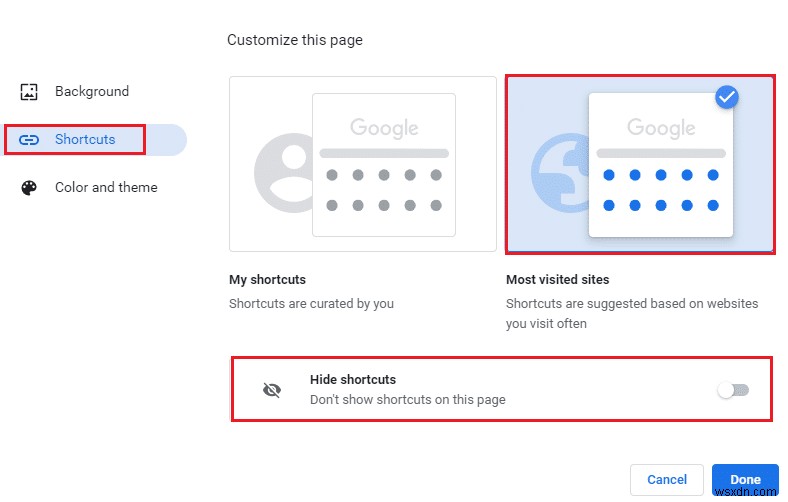Click the Hide shortcuts row title
The height and width of the screenshot is (502, 788).
point(353,379)
